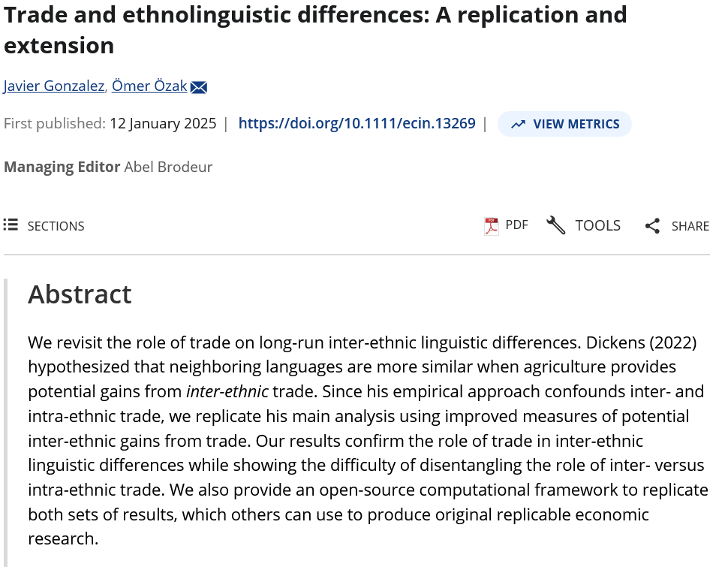Click managing editor name Abel Brodeur
This screenshot has height=567, width=728.
tap(168, 167)
